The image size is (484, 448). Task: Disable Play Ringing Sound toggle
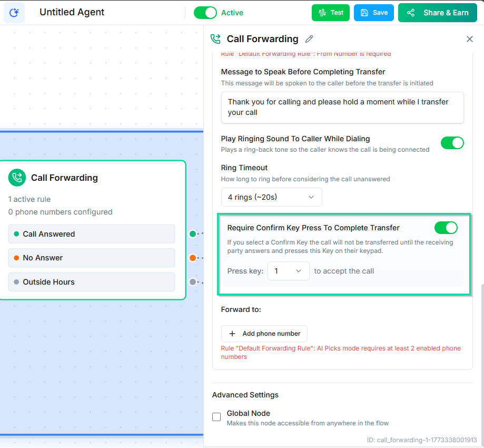(x=452, y=143)
